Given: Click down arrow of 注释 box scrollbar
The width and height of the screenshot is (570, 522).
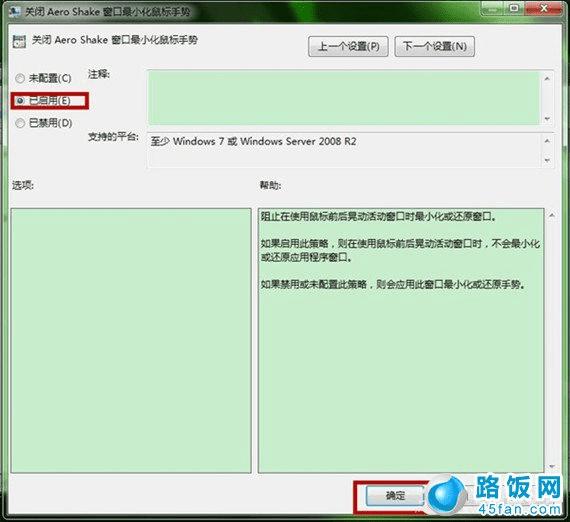Looking at the screenshot, I should pyautogui.click(x=547, y=119).
